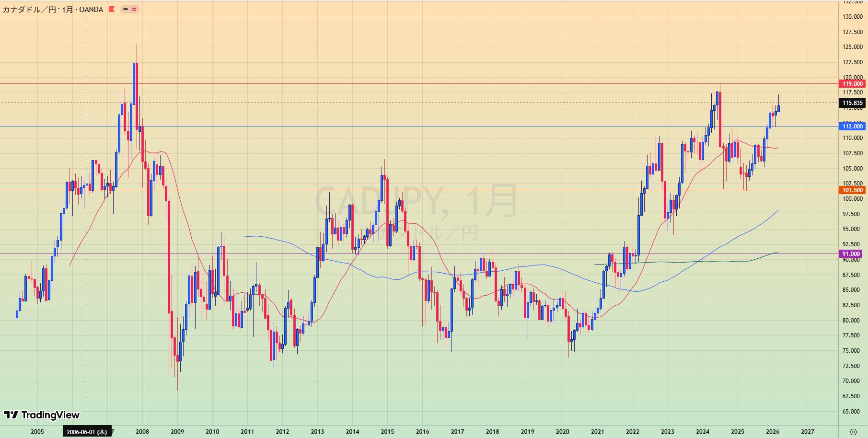Click 2015 on the time axis

pyautogui.click(x=387, y=432)
